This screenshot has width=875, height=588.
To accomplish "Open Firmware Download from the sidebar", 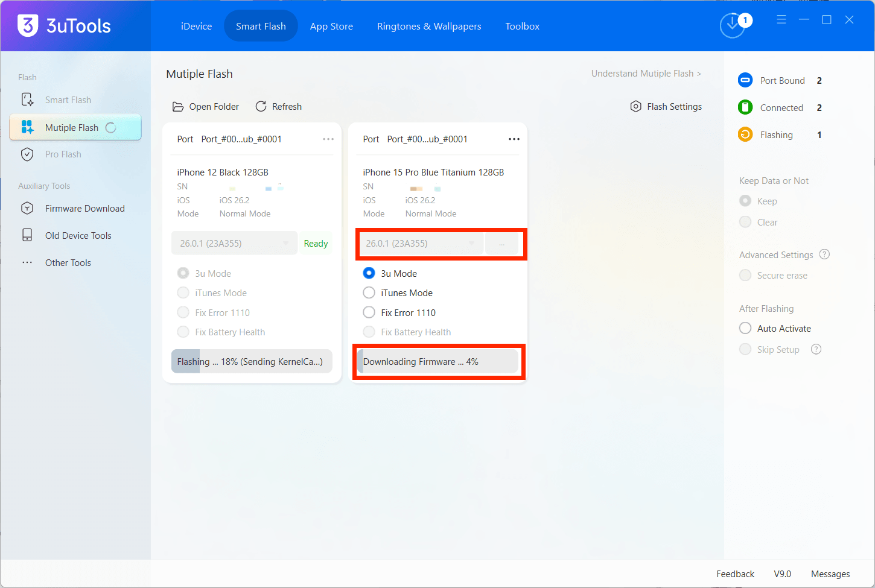I will pyautogui.click(x=84, y=208).
